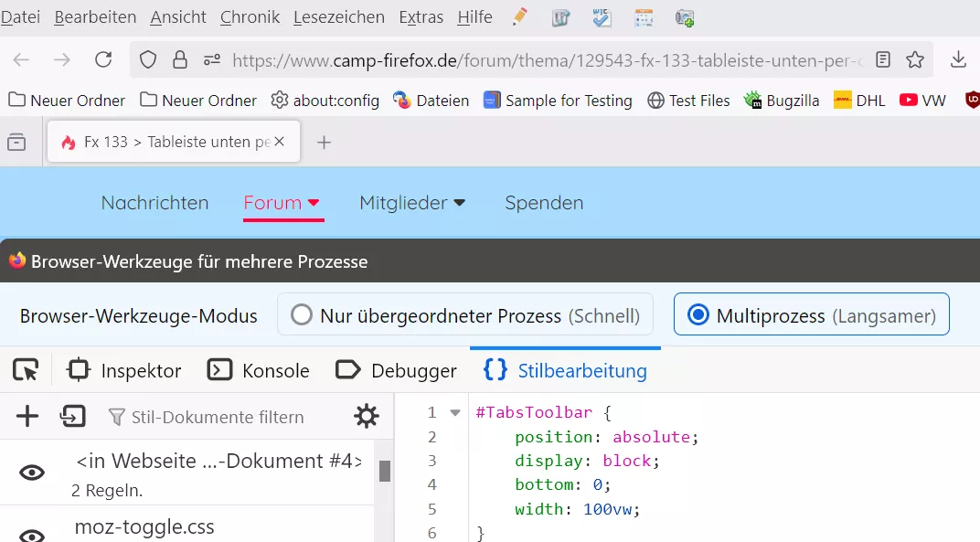Toggle visibility of Webseite Dokument #4 stylesheet
The width and height of the screenshot is (980, 542).
click(32, 473)
